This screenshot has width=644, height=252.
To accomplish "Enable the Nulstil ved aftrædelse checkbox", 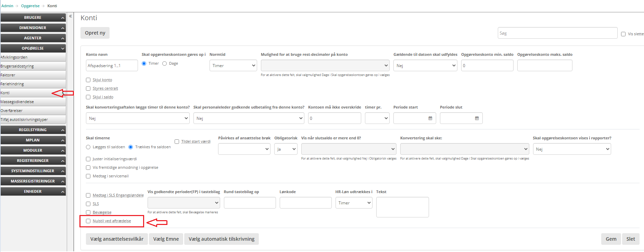I will pos(88,221).
